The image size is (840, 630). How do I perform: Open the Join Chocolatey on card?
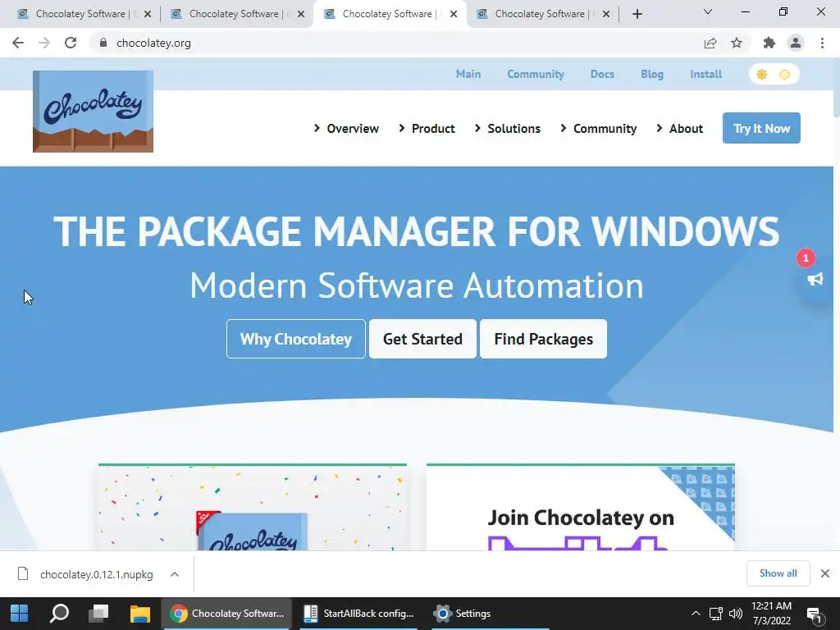(581, 507)
